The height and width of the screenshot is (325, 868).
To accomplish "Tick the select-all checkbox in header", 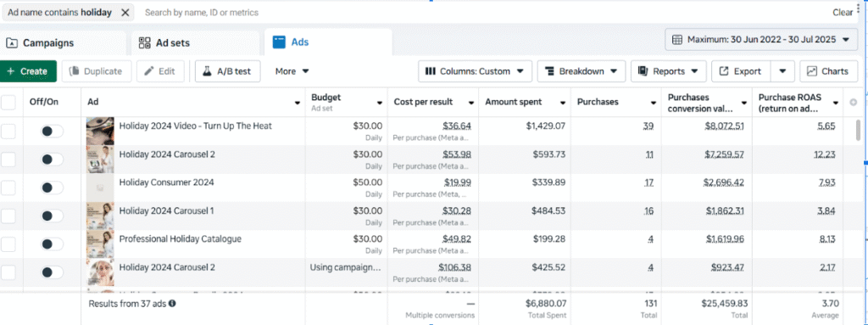I will point(8,102).
